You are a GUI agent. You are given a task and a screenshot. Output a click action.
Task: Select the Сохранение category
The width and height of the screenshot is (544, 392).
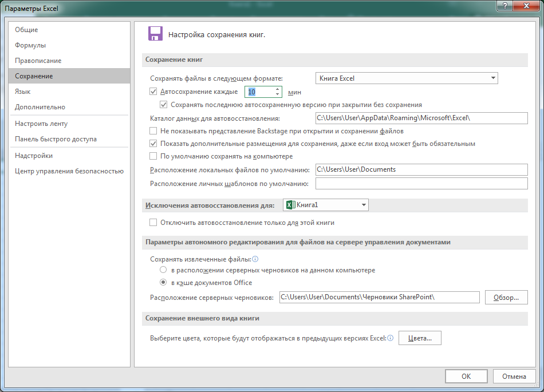coord(69,76)
